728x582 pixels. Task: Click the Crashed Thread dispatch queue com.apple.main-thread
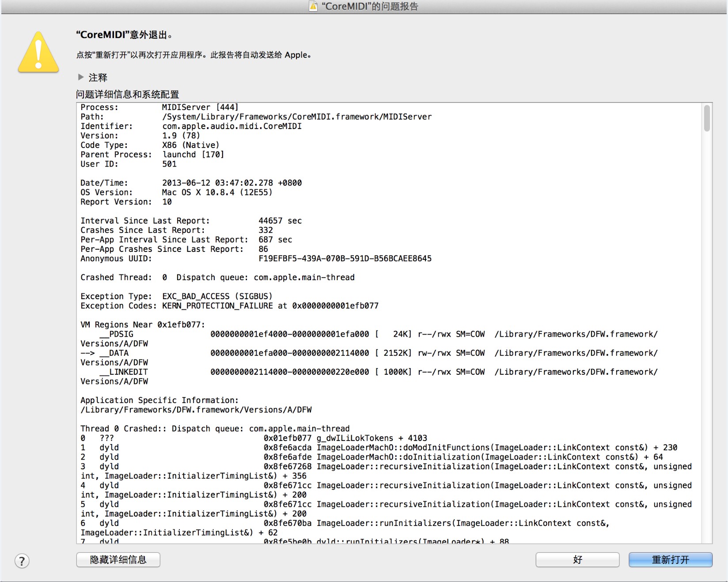(x=304, y=278)
